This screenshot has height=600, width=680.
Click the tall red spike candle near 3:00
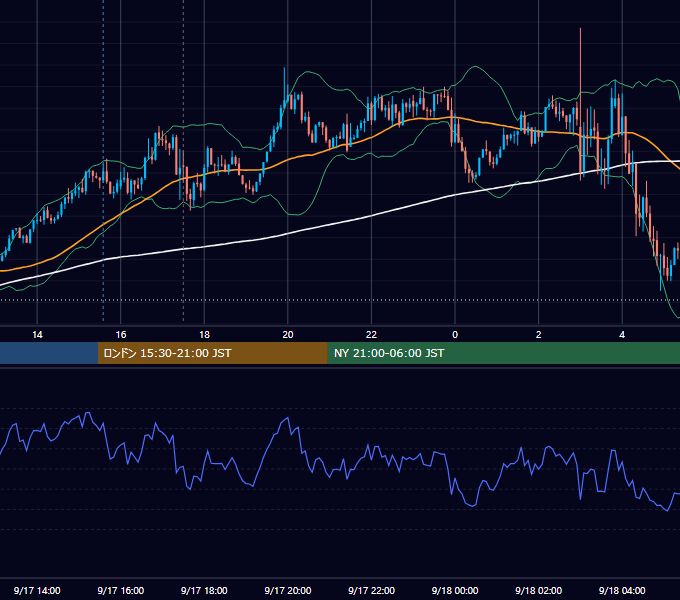coord(580,104)
